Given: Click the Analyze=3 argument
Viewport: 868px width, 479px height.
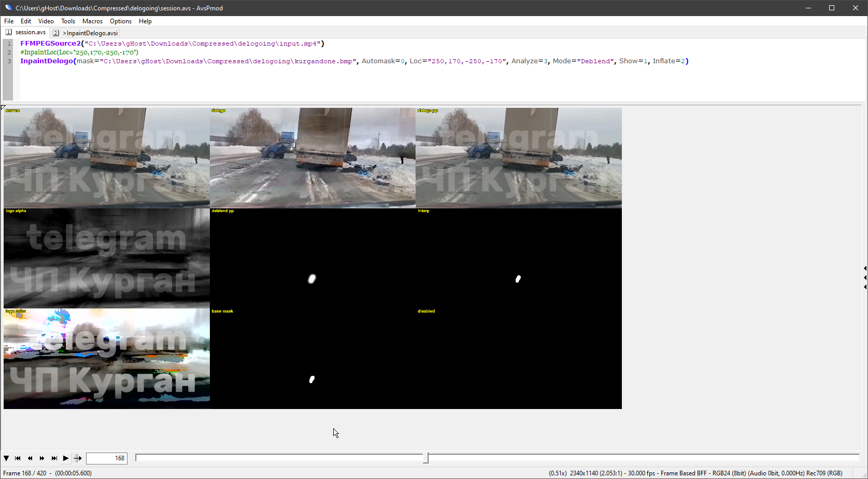Looking at the screenshot, I should (530, 61).
